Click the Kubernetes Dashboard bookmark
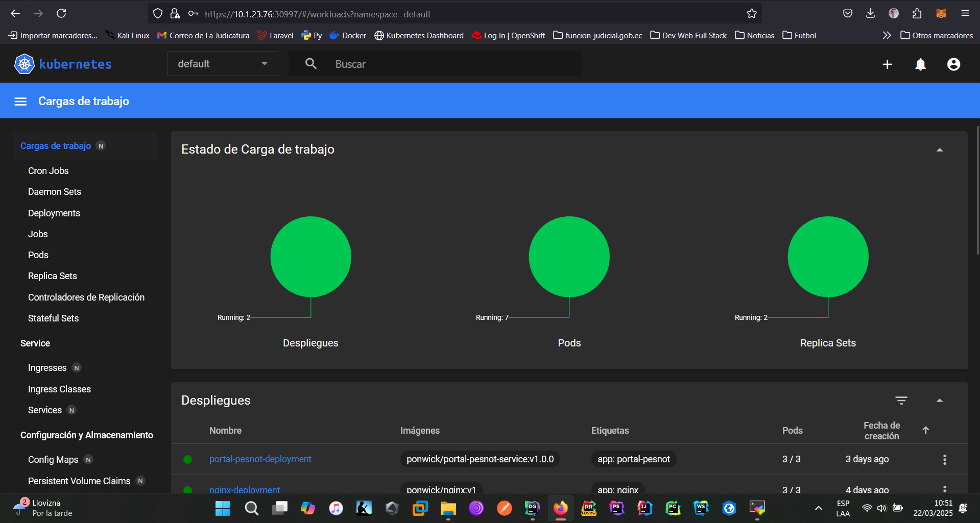 (419, 36)
